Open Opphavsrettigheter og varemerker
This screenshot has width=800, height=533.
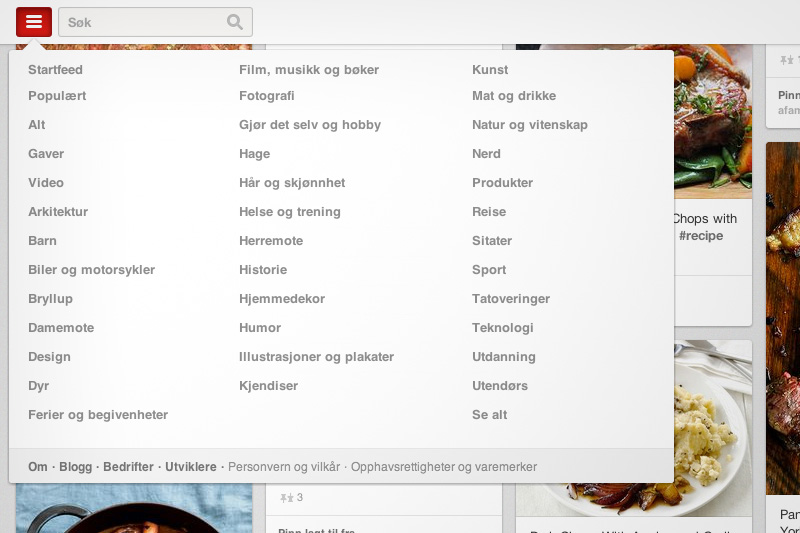click(x=444, y=467)
